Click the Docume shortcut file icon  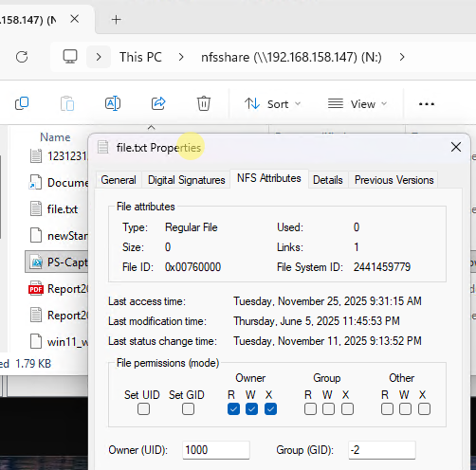point(36,182)
